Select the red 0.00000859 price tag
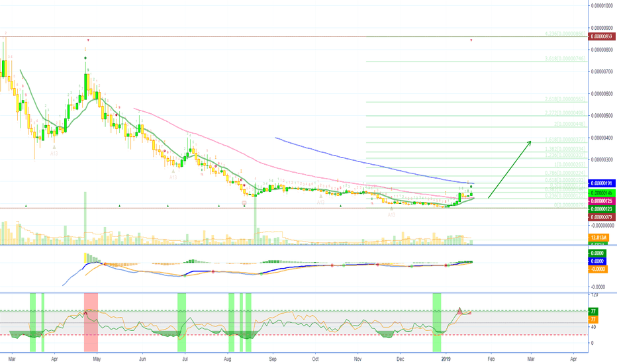The image size is (617, 364). (602, 36)
